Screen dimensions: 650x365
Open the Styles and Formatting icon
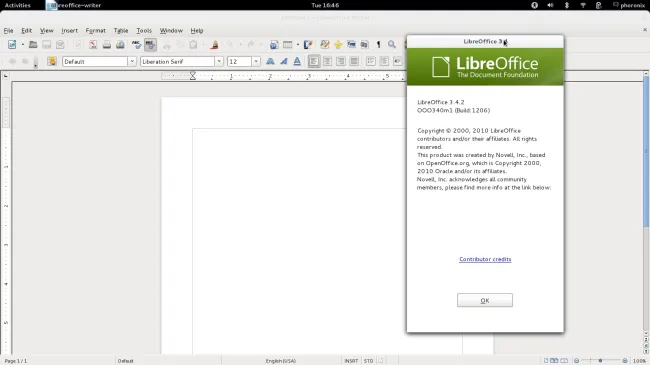52,61
